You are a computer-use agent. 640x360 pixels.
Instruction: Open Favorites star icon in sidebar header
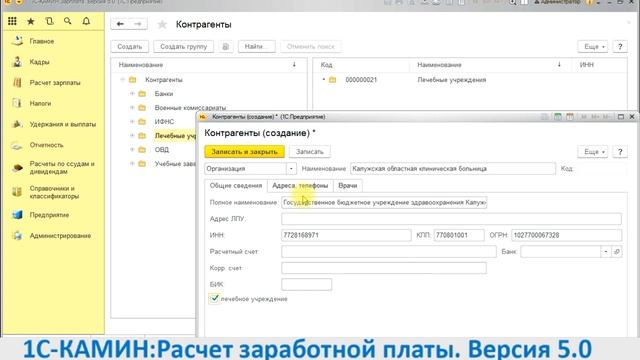(31, 21)
